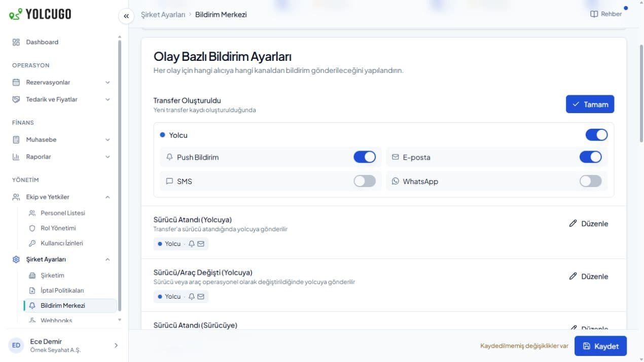Click the Raporlar bar chart icon
Image resolution: width=644 pixels, height=362 pixels.
16,157
